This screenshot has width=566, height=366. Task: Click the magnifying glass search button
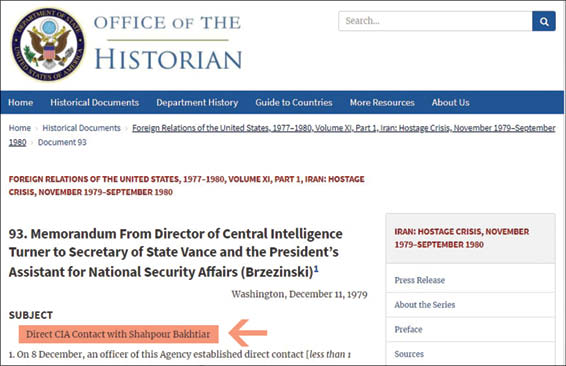click(544, 21)
